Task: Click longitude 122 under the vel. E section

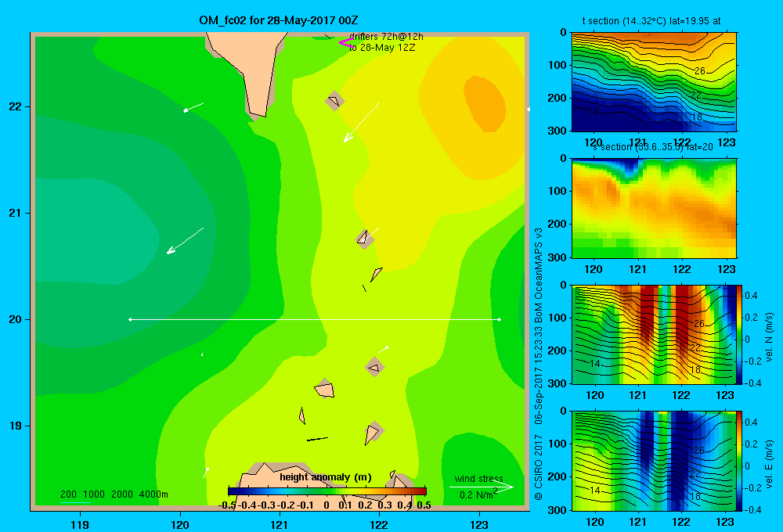Action: [681, 522]
